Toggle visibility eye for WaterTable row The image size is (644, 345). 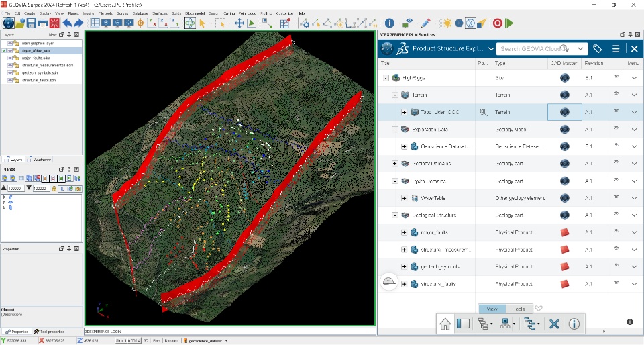click(616, 197)
